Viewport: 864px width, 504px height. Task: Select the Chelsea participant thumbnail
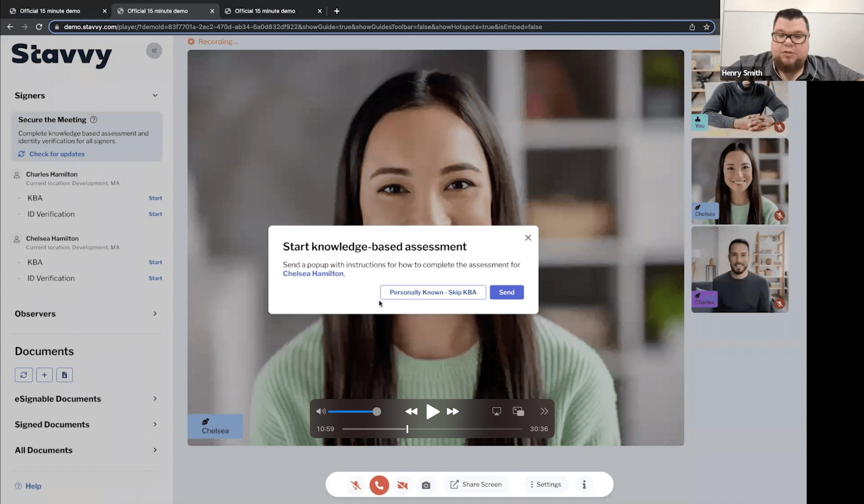tap(740, 181)
